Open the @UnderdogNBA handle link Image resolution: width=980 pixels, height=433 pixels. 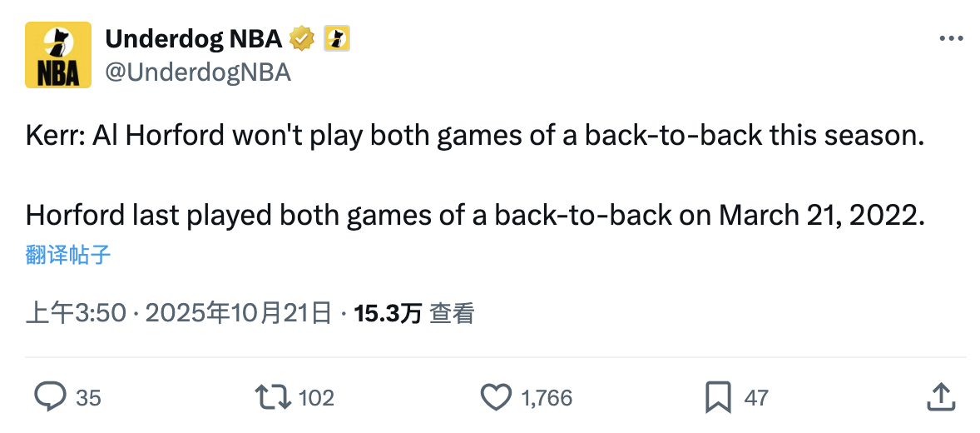point(197,72)
